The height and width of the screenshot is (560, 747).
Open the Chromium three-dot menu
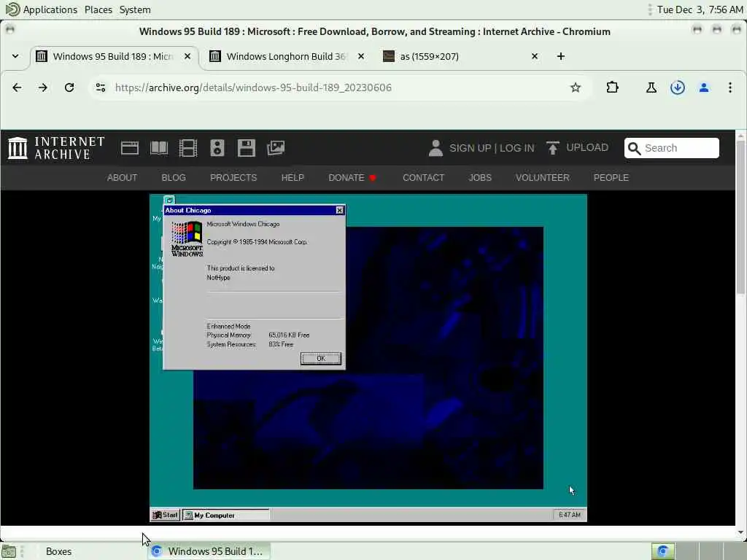(729, 87)
